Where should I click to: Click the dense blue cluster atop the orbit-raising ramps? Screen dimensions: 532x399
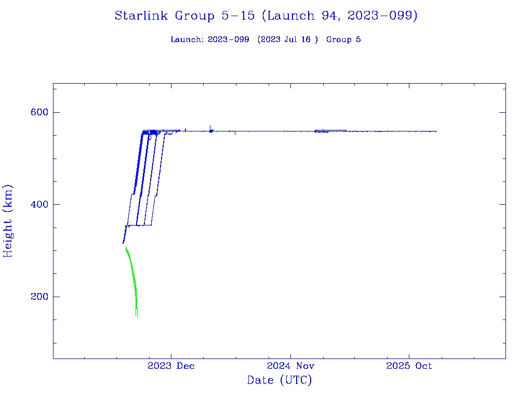tap(151, 132)
